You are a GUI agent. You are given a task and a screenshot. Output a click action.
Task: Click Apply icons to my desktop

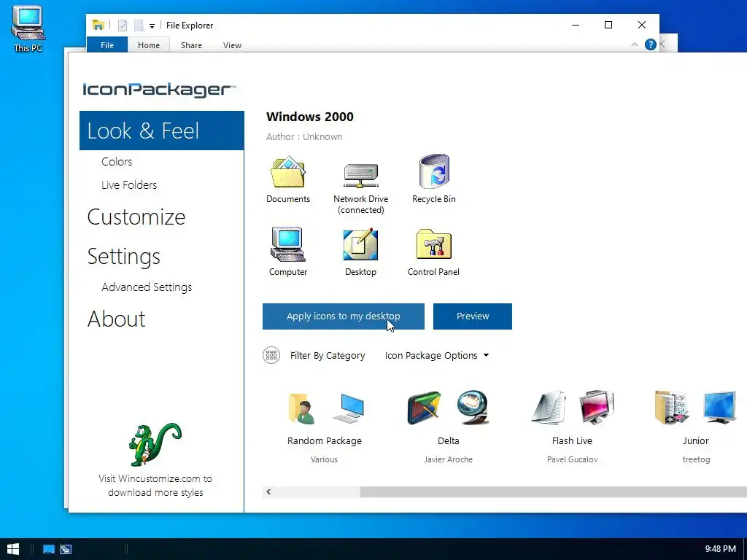coord(344,316)
